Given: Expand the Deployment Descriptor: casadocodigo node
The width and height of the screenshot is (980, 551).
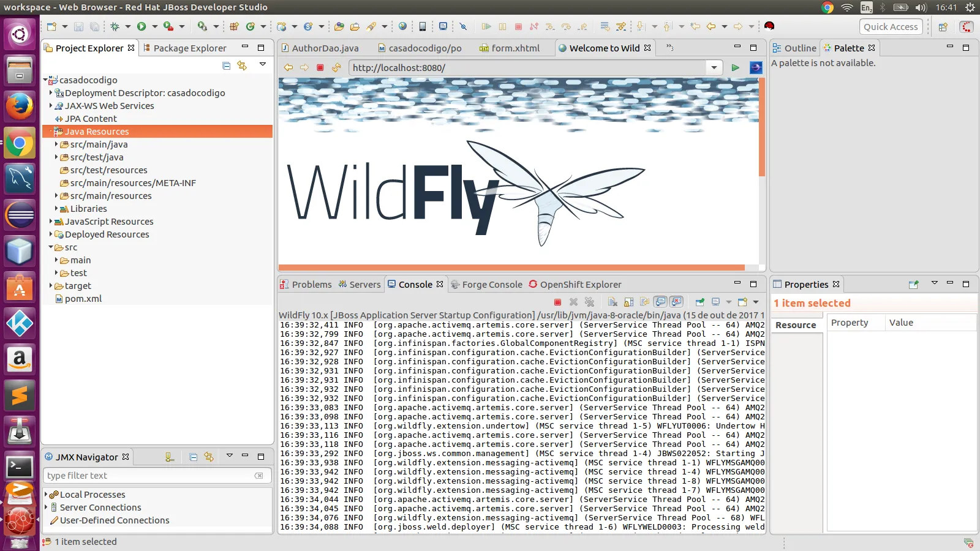Looking at the screenshot, I should (x=51, y=92).
